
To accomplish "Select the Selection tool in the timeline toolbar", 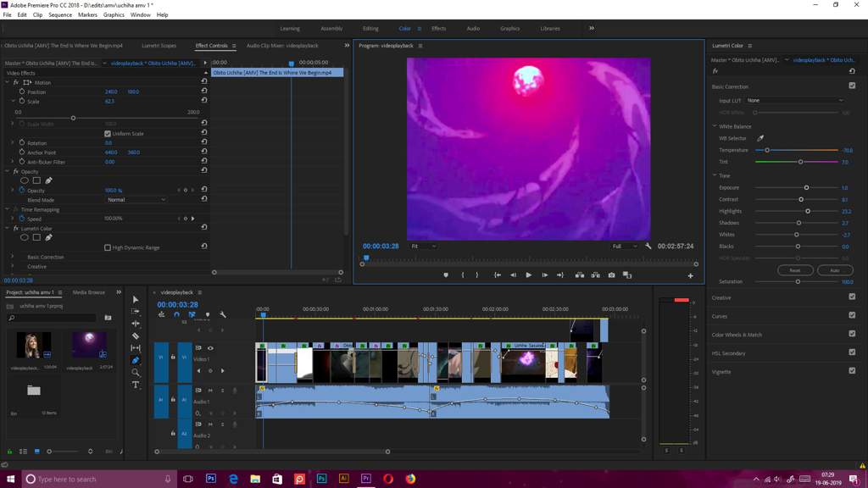I will click(x=135, y=299).
